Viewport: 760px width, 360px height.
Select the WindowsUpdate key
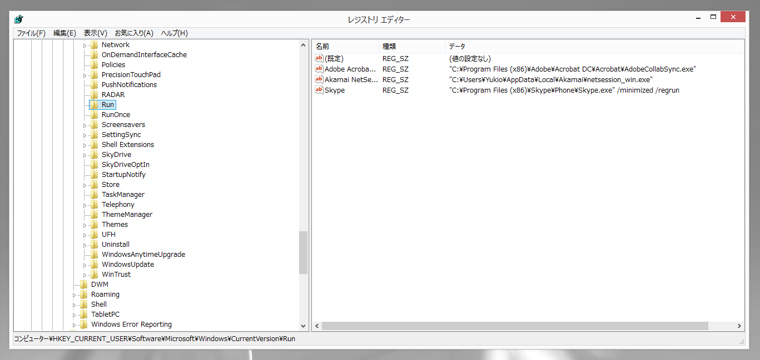127,265
